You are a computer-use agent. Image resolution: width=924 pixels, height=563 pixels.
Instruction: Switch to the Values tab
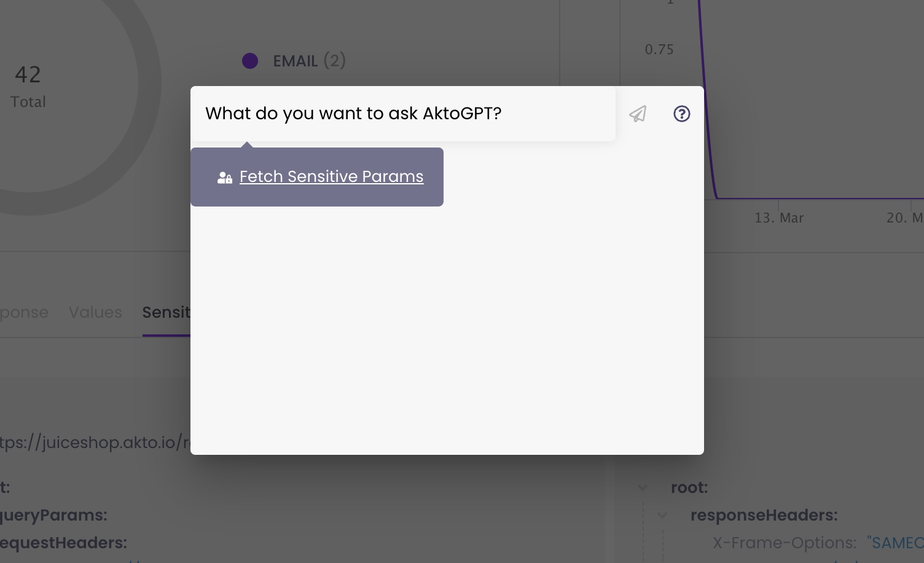(x=95, y=312)
